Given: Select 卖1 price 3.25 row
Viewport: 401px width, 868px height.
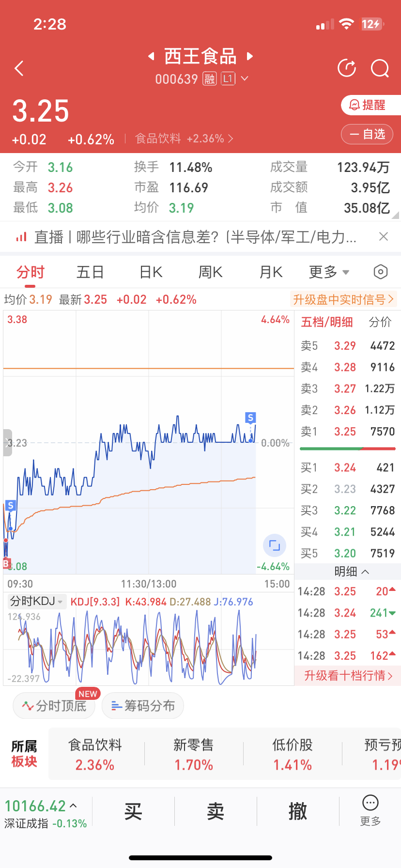Looking at the screenshot, I should 348,432.
